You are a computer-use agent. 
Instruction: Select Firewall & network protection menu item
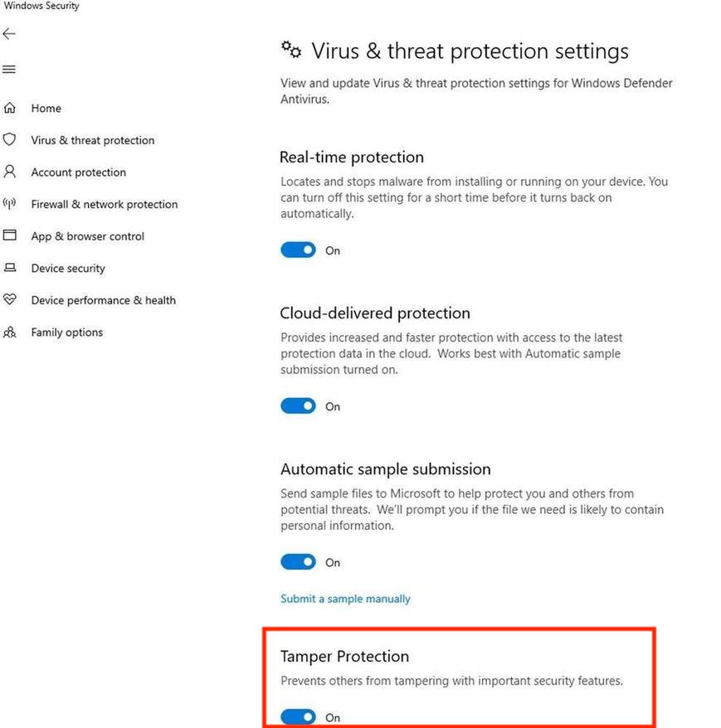click(x=105, y=204)
